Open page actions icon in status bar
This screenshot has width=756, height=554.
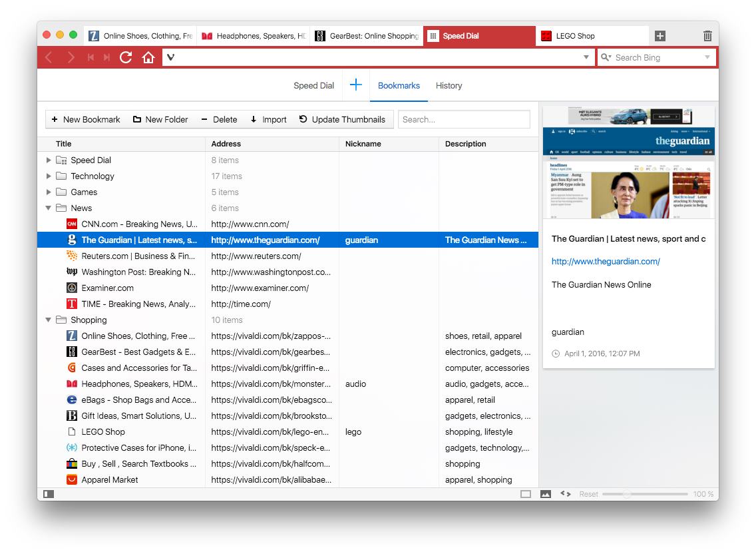566,493
